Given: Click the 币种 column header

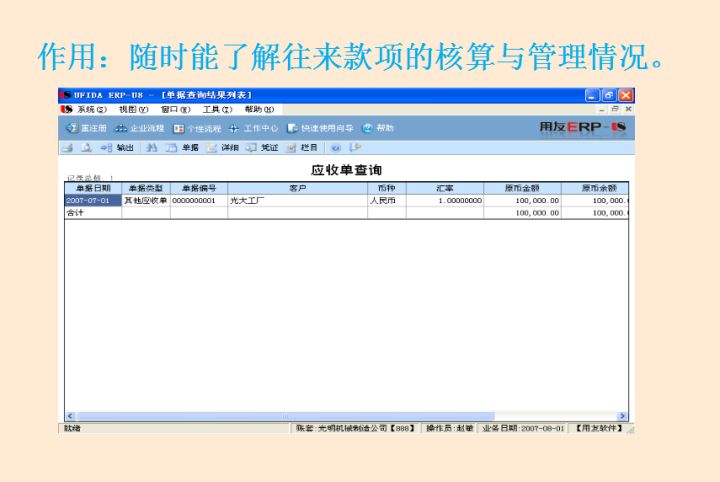Looking at the screenshot, I should pos(387,188).
